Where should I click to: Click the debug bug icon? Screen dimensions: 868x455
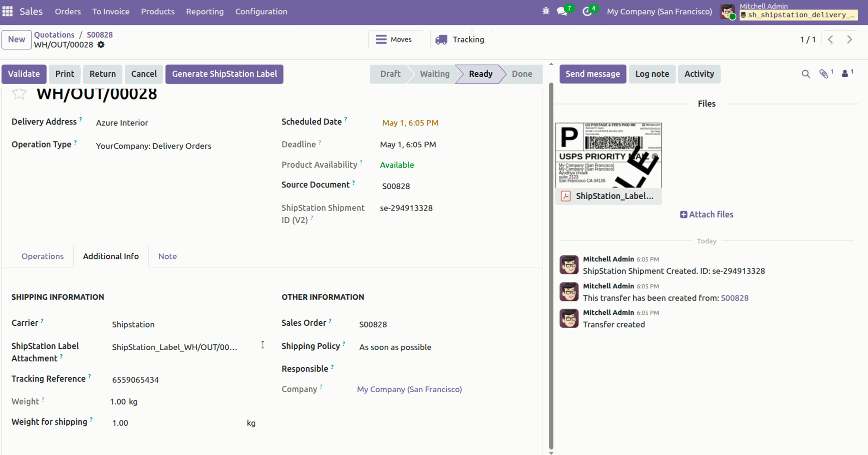point(546,11)
